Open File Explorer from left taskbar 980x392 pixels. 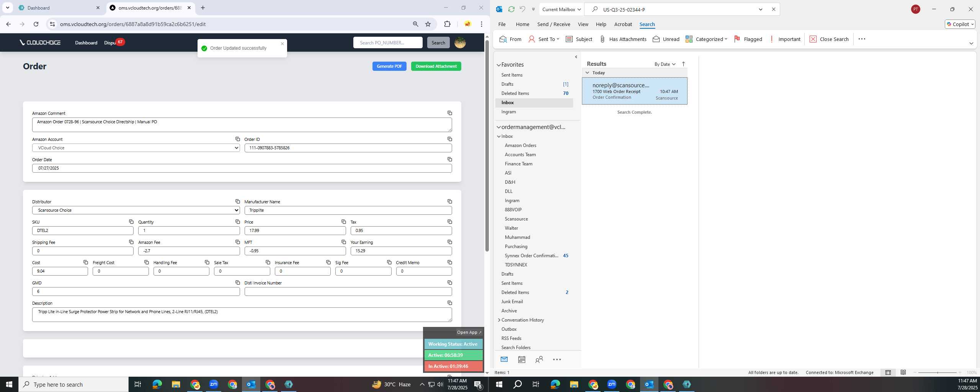pos(176,384)
